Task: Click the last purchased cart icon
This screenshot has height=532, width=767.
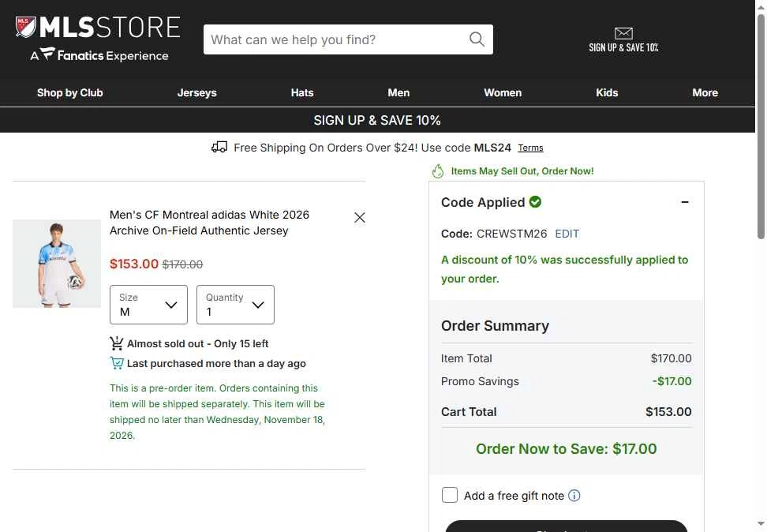Action: tap(117, 363)
